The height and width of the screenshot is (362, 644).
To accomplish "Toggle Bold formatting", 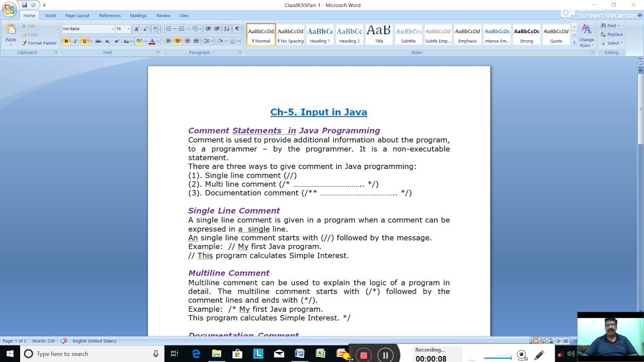I will (66, 41).
